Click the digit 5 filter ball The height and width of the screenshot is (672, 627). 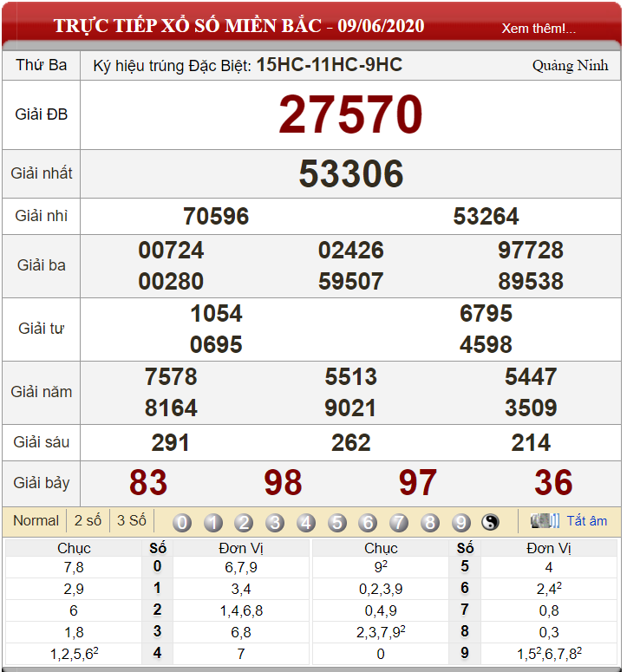pyautogui.click(x=337, y=523)
